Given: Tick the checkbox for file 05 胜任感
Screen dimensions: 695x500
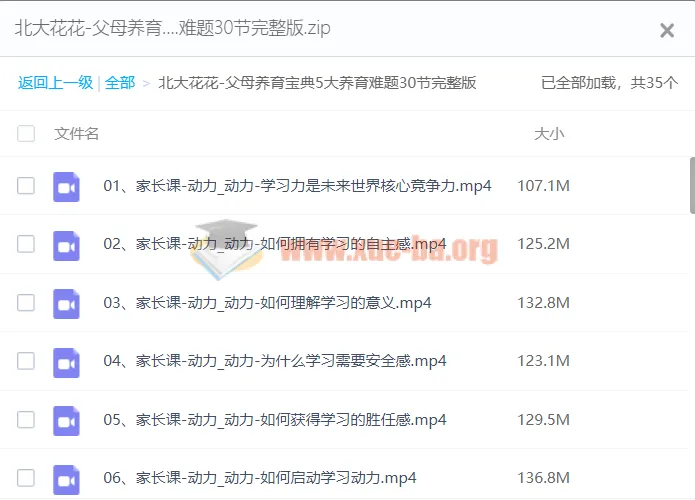Looking at the screenshot, I should pyautogui.click(x=26, y=420).
